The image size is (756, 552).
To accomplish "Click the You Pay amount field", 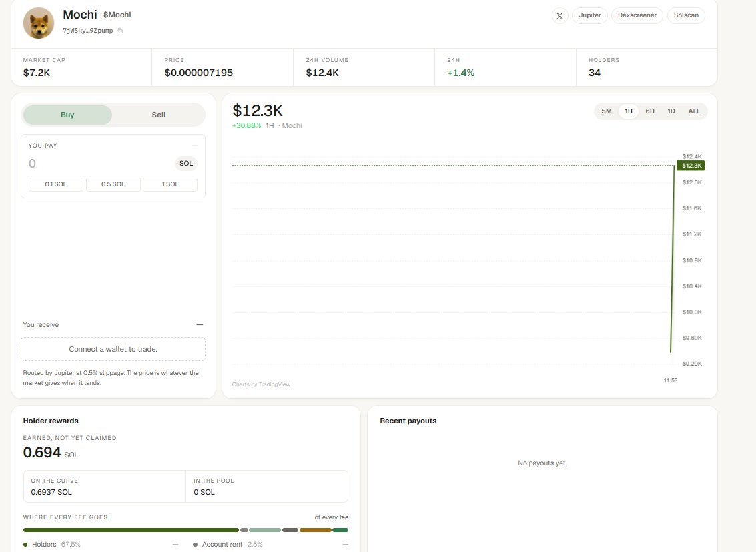I will click(99, 164).
